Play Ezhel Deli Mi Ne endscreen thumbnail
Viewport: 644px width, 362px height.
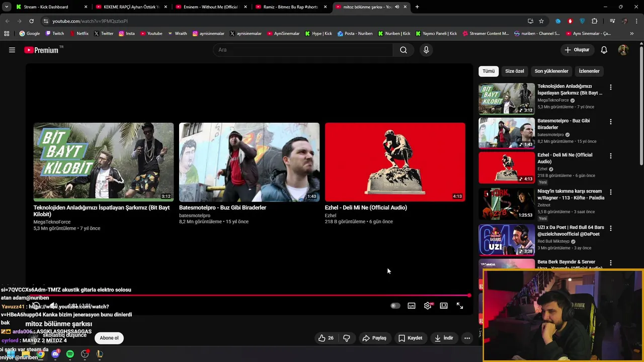pos(395,162)
